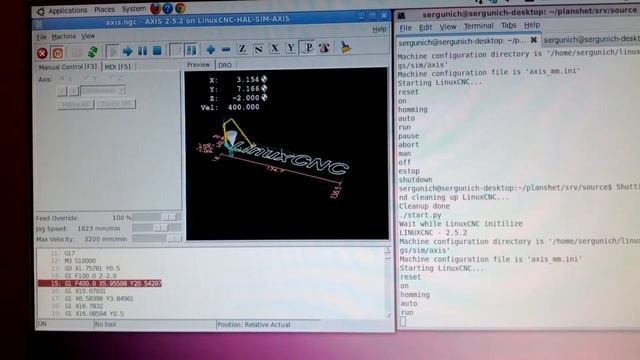Reload the current file with green arrows icon
Screen dimensions: 640x360
pos(92,52)
